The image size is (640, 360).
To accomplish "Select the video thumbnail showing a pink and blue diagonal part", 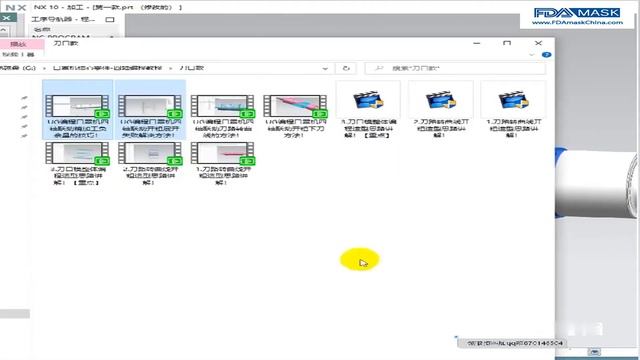I will pos(295,106).
